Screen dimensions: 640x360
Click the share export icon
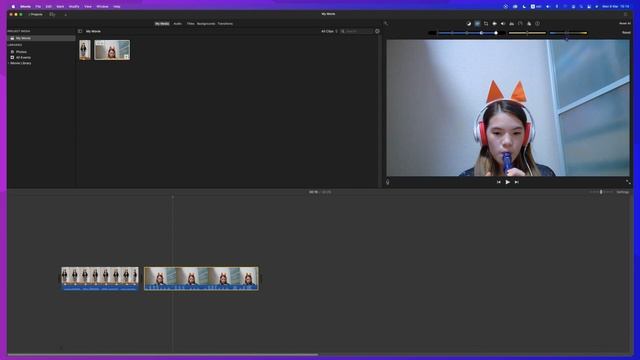625,14
